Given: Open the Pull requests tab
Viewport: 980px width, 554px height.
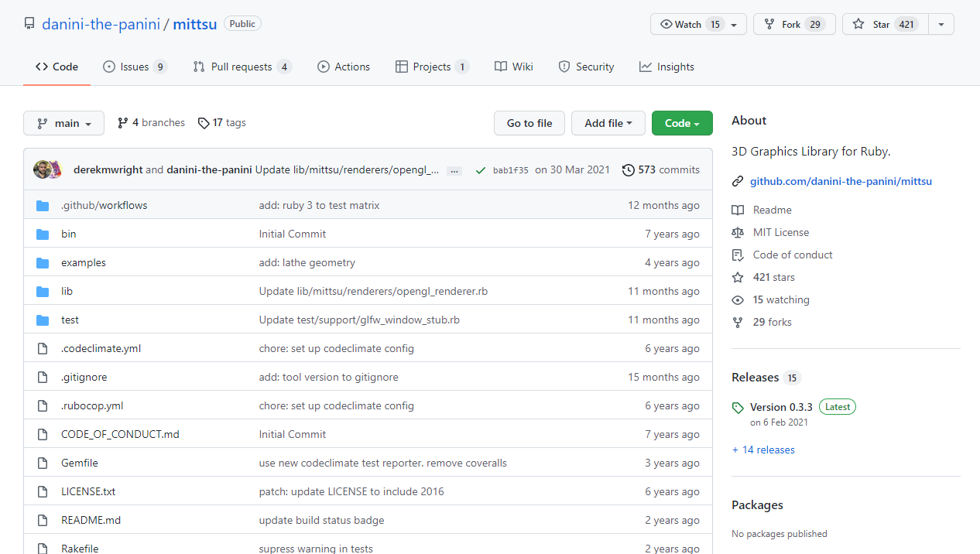Looking at the screenshot, I should [x=242, y=67].
